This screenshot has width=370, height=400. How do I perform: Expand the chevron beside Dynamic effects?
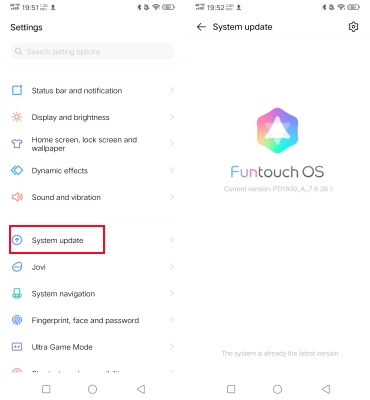click(x=172, y=170)
